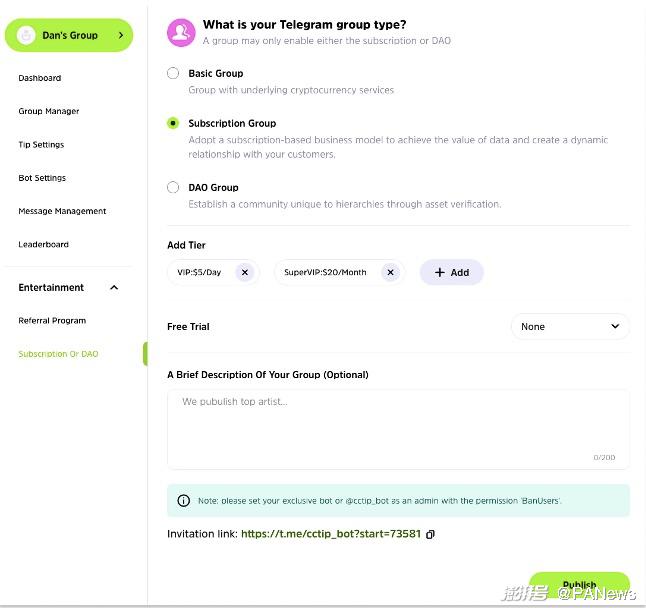Open the Free Trial dropdown
The width and height of the screenshot is (646, 608).
[x=570, y=326]
